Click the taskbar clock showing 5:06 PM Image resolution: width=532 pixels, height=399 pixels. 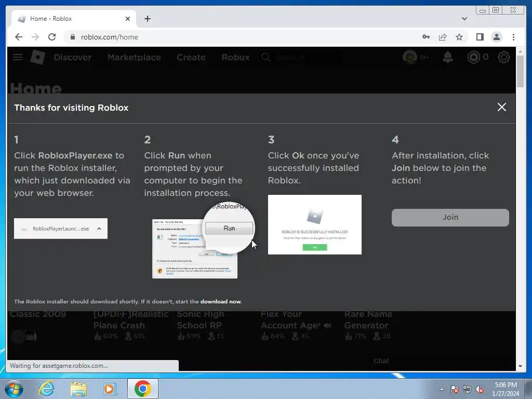tap(506, 389)
